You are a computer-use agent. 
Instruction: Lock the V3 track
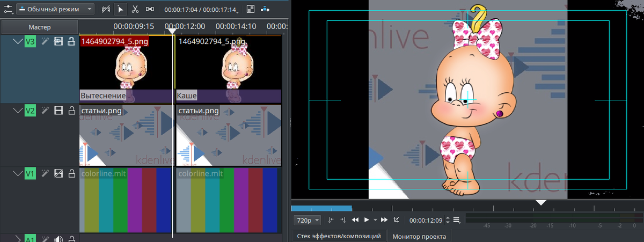click(71, 41)
